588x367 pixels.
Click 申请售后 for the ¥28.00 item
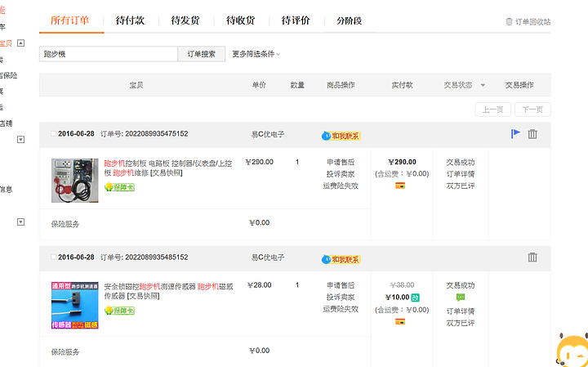point(341,285)
